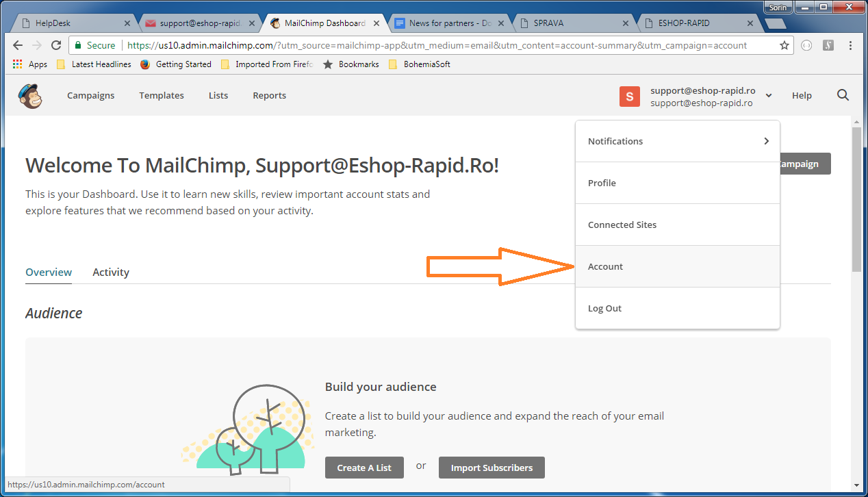Click the page vertical scrollbar
The image size is (868, 497).
click(856, 199)
